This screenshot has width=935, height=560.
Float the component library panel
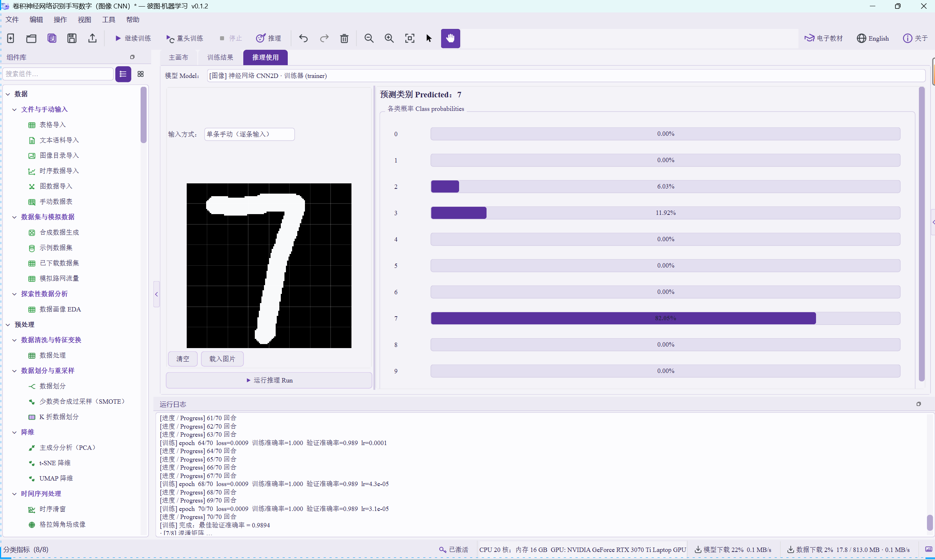(132, 57)
